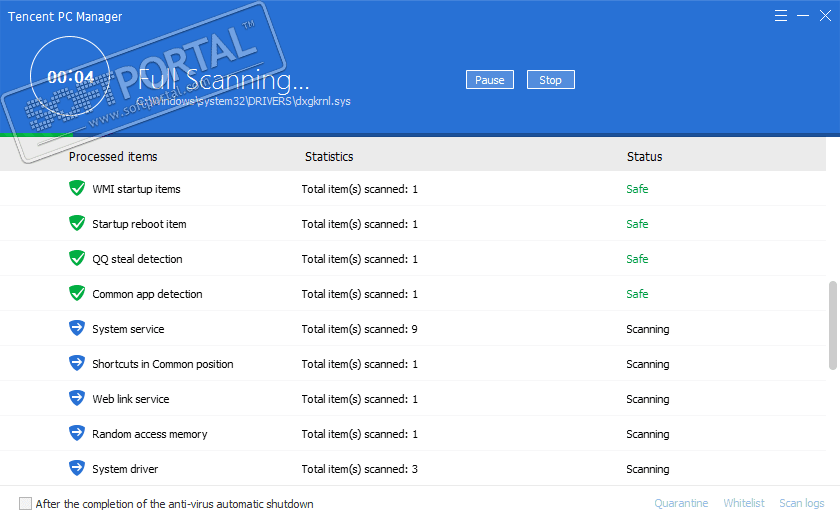
Task: Click the vertical scrollbar thumb
Action: coord(832,326)
